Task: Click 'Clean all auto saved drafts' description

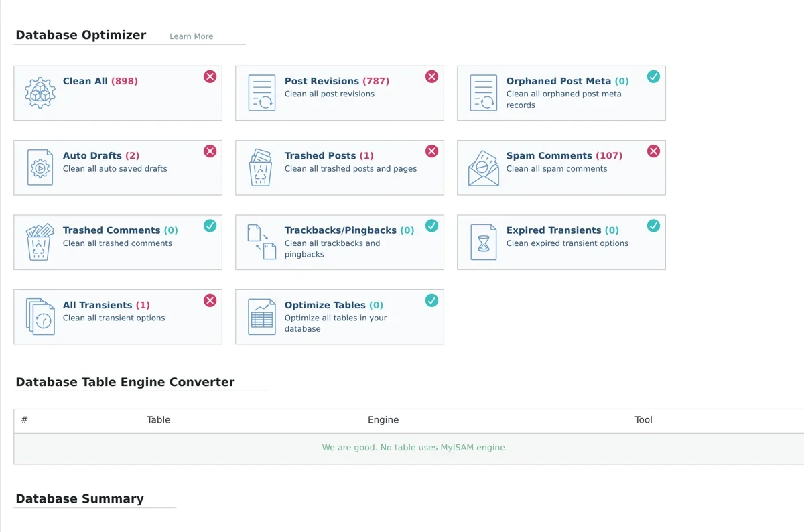Action: pyautogui.click(x=115, y=168)
